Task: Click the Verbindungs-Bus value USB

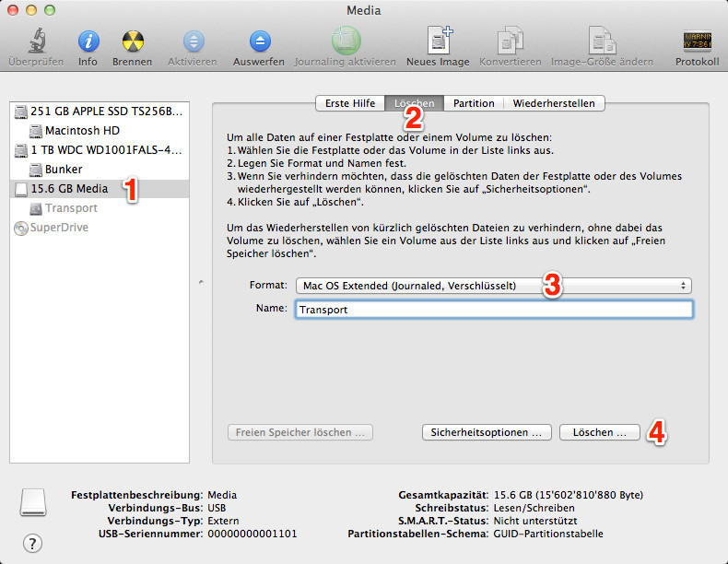Action: point(217,508)
